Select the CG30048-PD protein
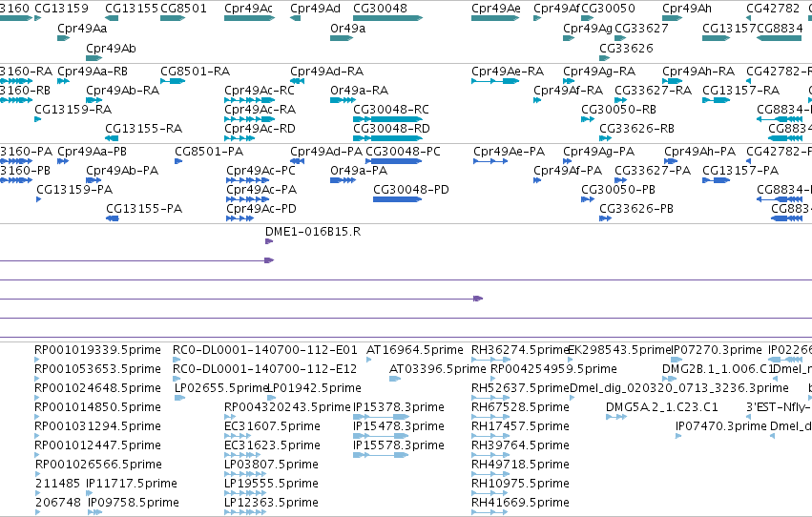Screen dimensions: 812x517 tap(397, 199)
